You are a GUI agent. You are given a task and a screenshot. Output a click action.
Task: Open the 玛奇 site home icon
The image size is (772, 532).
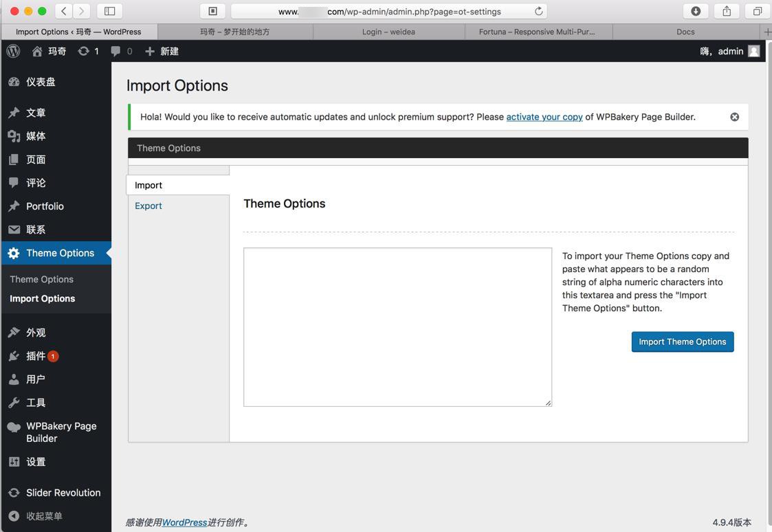coord(37,51)
